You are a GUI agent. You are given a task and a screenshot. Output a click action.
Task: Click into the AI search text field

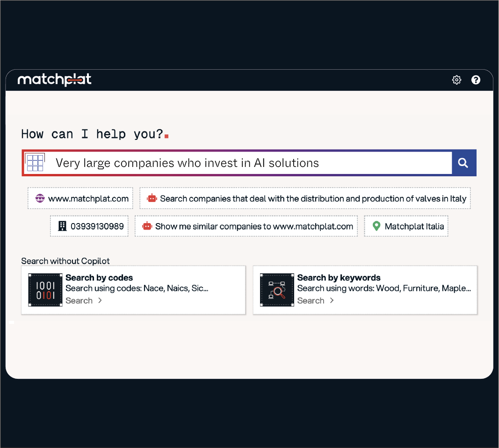[248, 163]
